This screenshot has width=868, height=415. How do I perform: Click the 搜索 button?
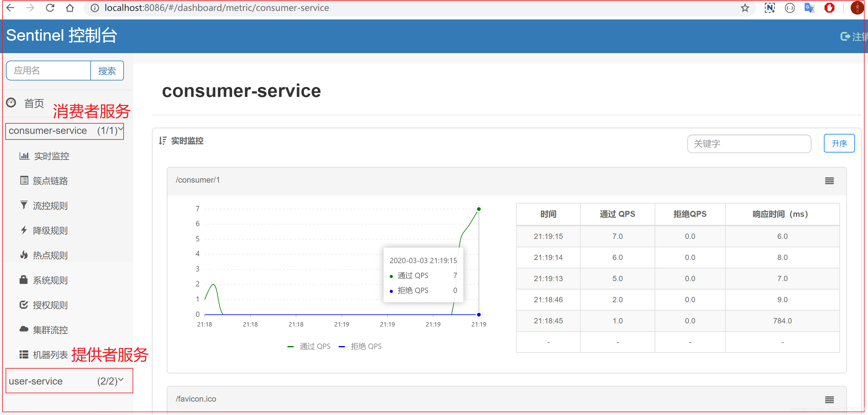tap(107, 71)
